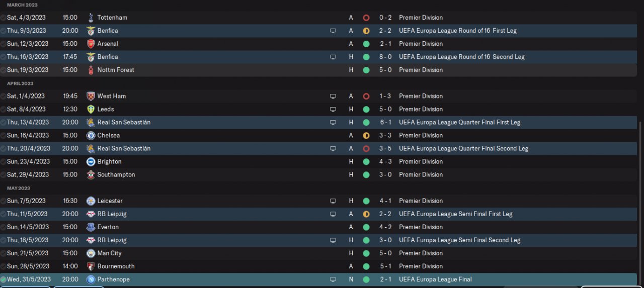Toggle checkmark beside Sat 4/3/2023 fixture

(4, 18)
